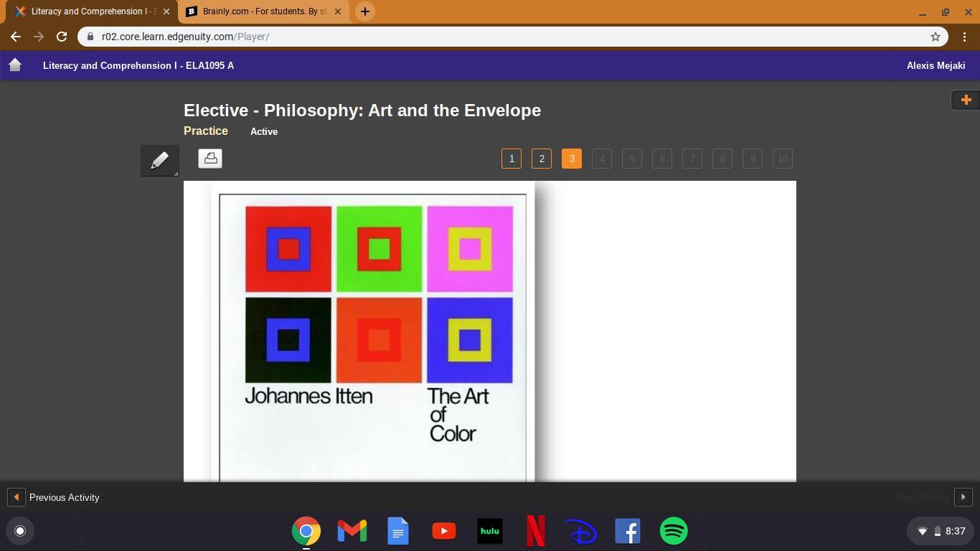Click the browser forward arrow

coord(39,37)
